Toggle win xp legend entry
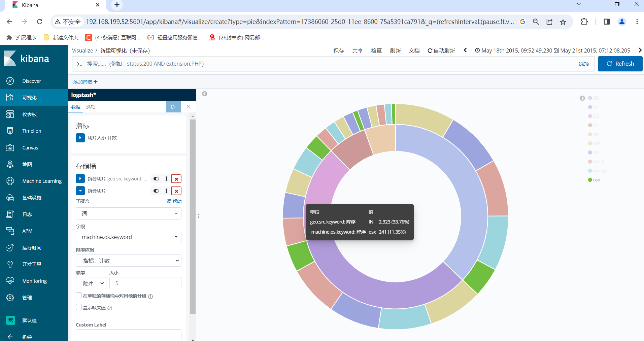 (x=598, y=171)
